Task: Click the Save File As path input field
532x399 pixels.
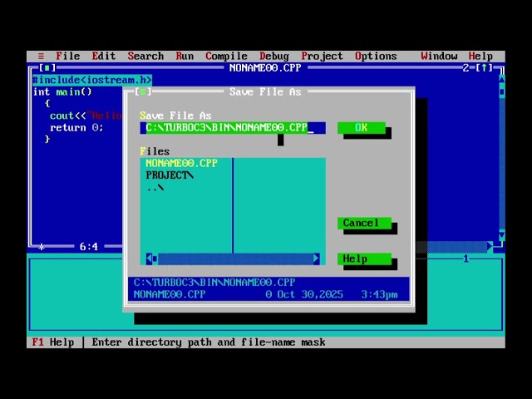Action: coord(233,128)
